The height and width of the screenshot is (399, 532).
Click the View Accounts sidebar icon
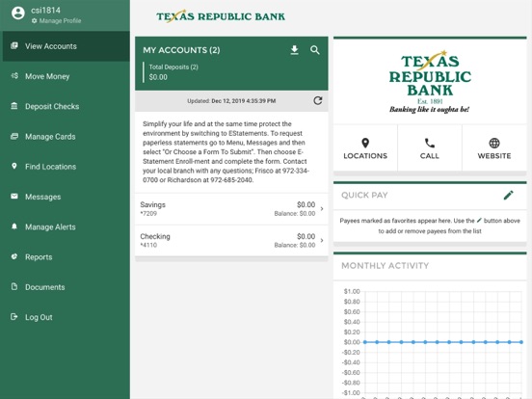point(14,46)
